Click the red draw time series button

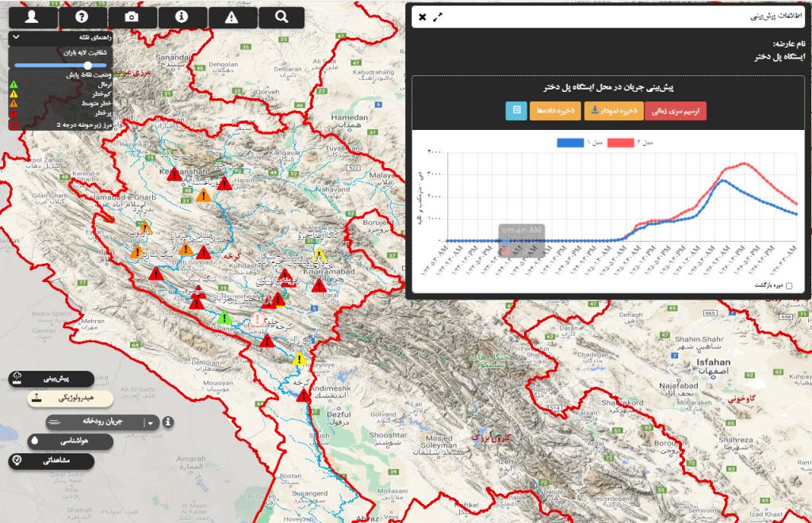coord(676,111)
